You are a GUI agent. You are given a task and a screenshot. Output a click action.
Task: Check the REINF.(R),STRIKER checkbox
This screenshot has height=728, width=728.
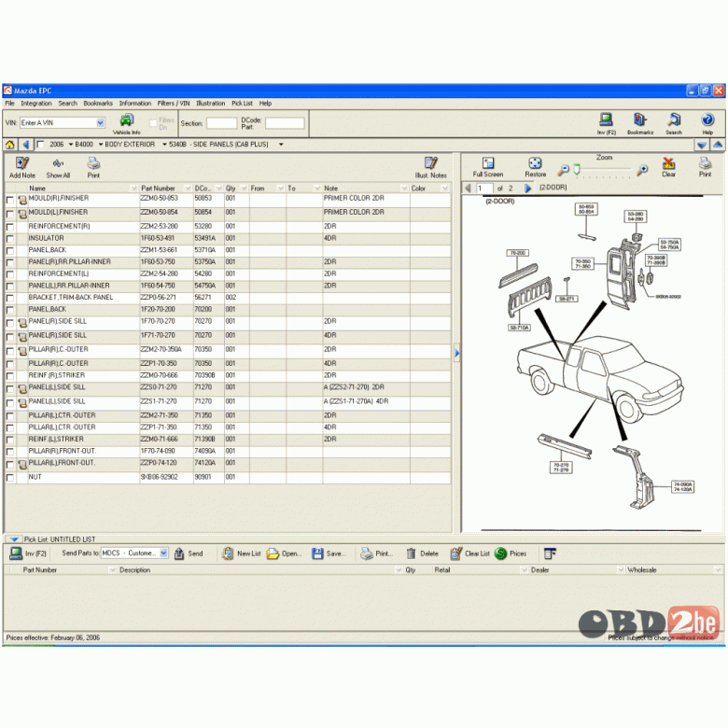9,375
